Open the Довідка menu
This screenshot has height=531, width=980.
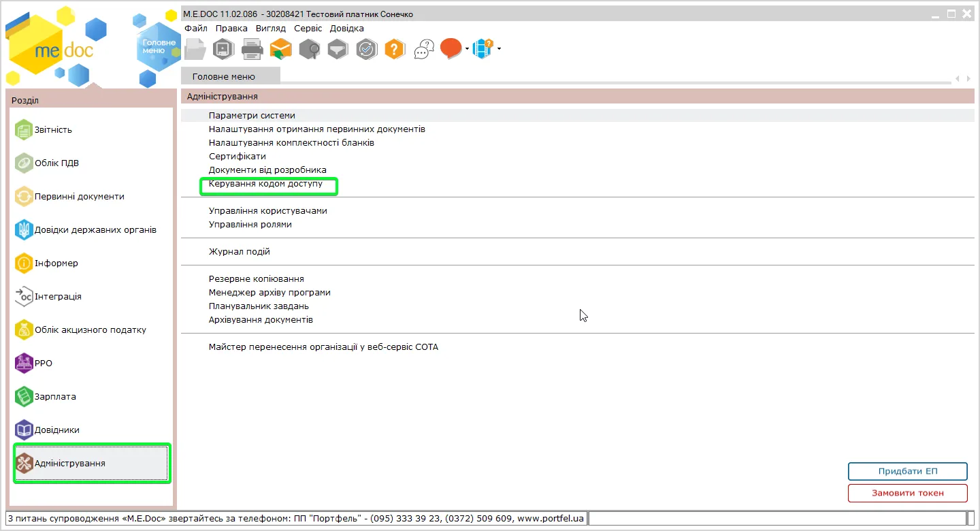tap(347, 29)
